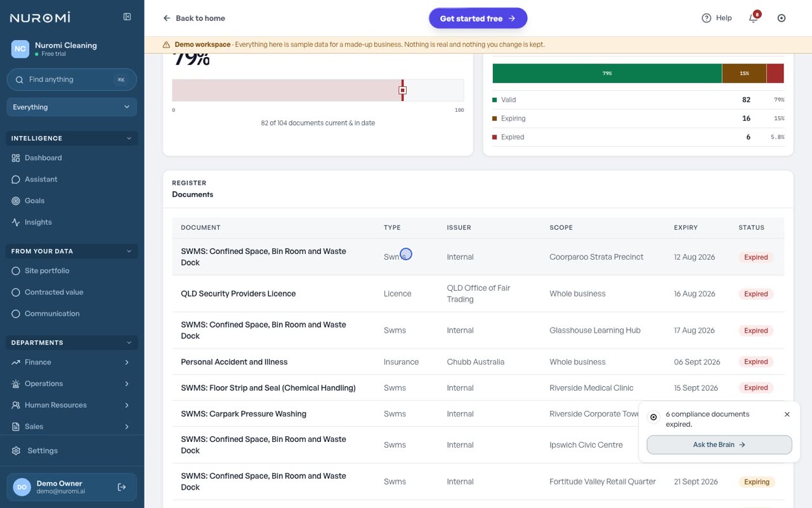Viewport: 812px width, 508px height.
Task: Click Ask the Brain button
Action: click(719, 445)
